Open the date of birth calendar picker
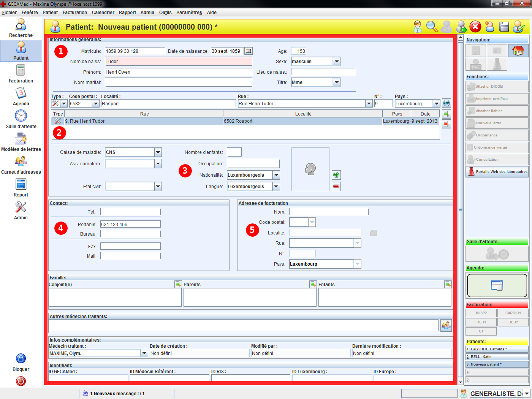Screen dimensions: 532x399 (x=248, y=51)
